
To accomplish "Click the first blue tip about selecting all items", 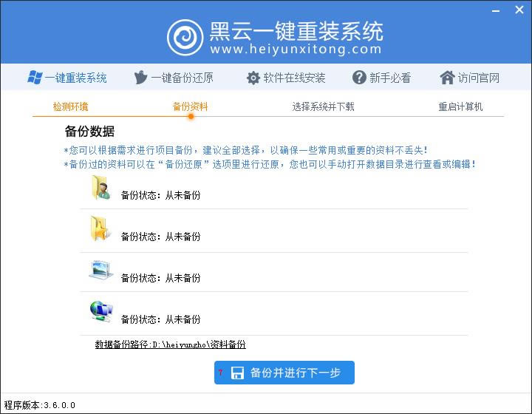I will 245,150.
